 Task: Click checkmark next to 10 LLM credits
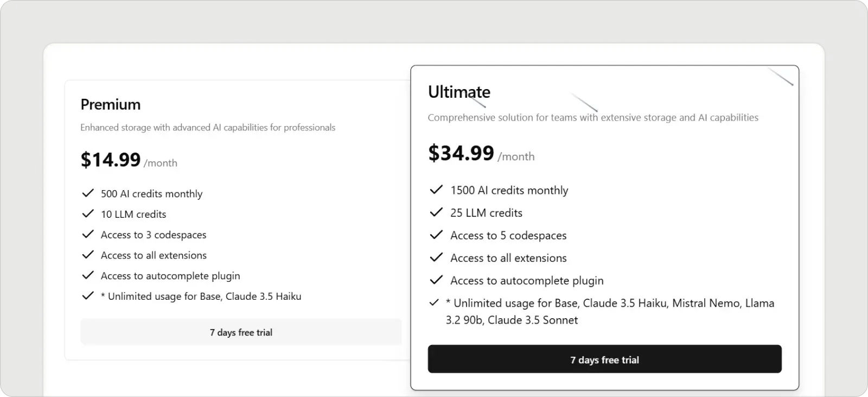click(88, 214)
